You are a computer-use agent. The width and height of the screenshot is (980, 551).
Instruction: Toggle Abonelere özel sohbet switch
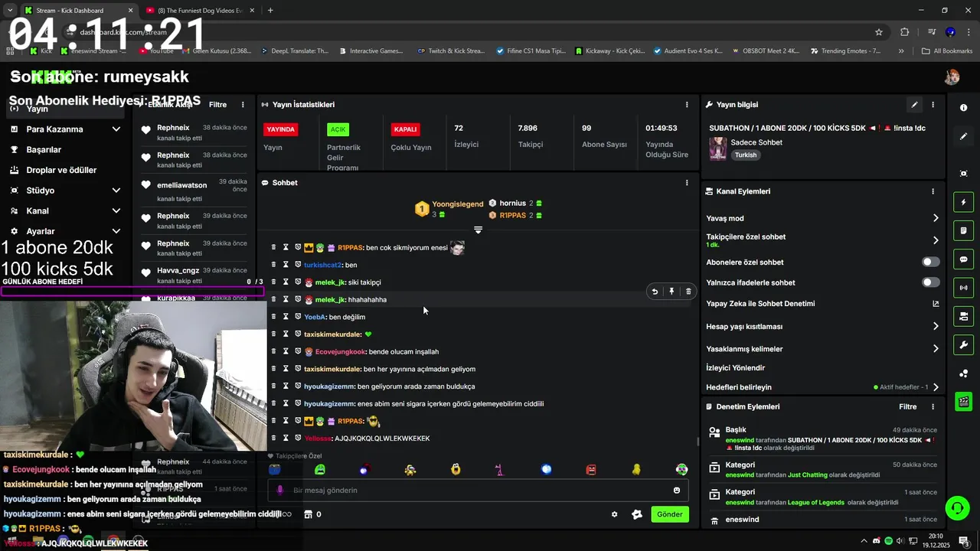click(930, 262)
